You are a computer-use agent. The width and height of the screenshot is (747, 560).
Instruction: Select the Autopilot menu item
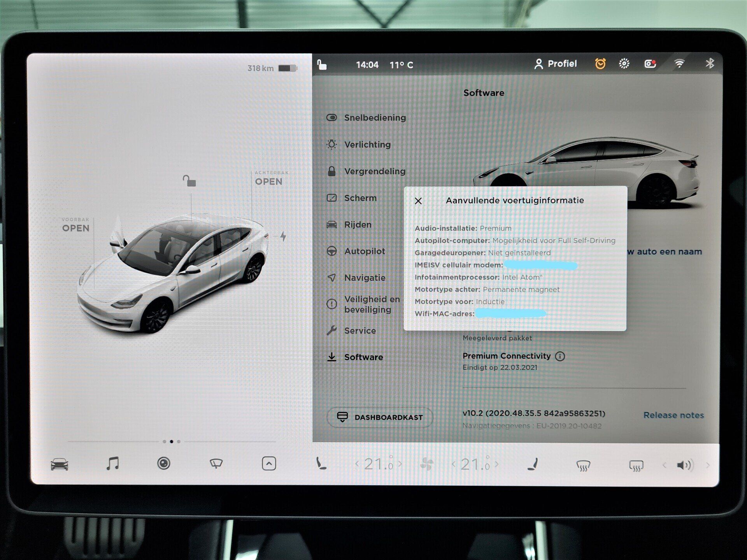365,251
